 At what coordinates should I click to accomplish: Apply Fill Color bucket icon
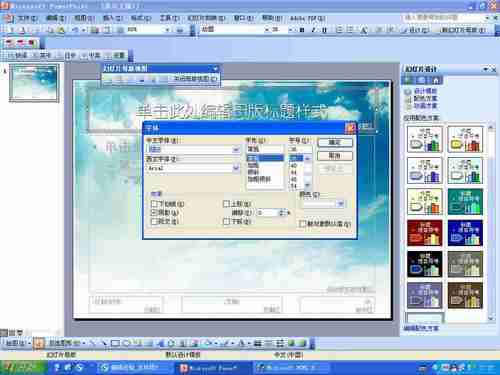(208, 343)
